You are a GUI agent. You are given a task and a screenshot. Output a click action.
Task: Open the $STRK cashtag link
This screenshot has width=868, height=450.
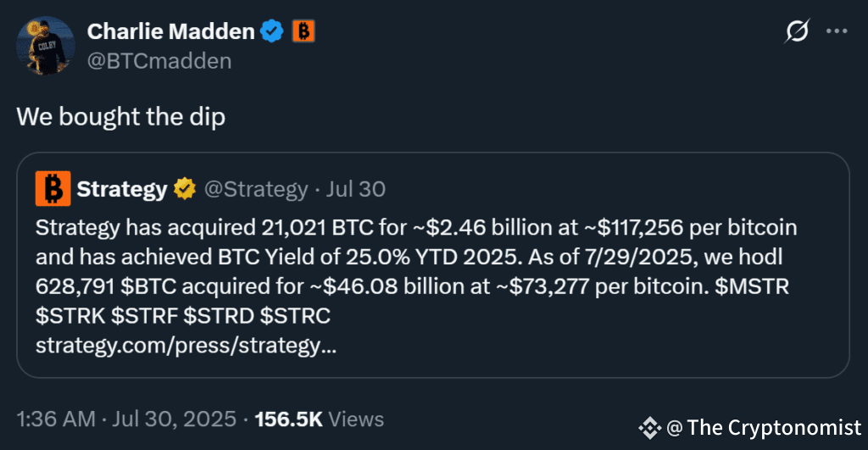click(70, 316)
